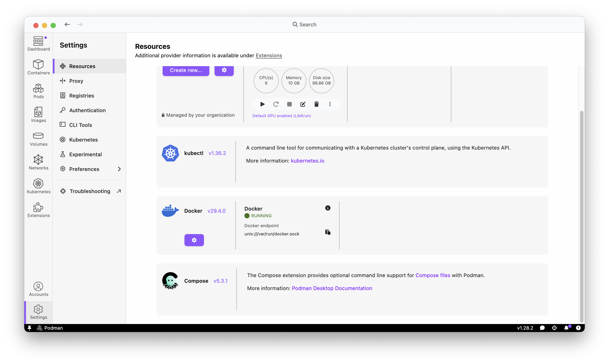Image resolution: width=609 pixels, height=364 pixels.
Task: Open the Dashboard view
Action: (38, 44)
